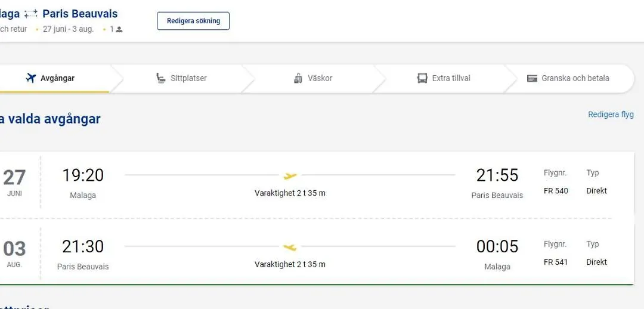Go to Granska och betala step
Screen dimensions: 644x309
(575, 78)
